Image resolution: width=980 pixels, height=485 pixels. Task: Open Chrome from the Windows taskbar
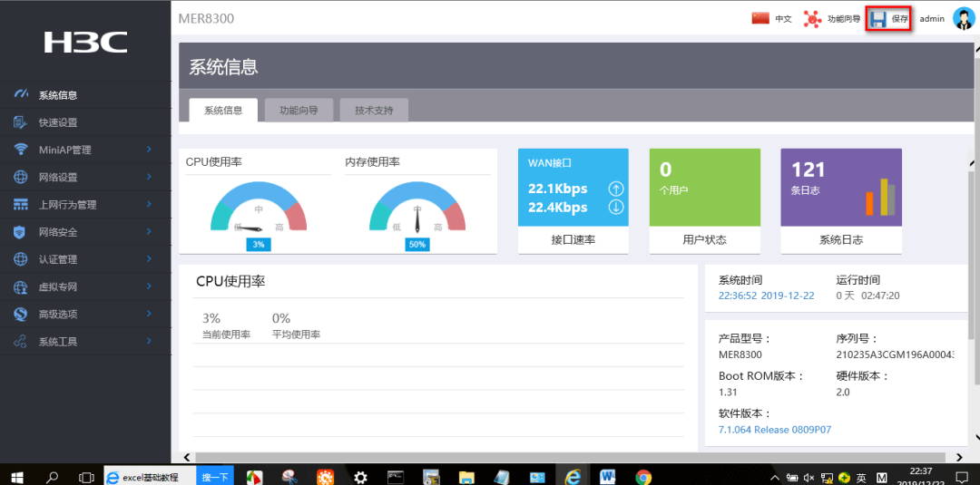tap(643, 478)
